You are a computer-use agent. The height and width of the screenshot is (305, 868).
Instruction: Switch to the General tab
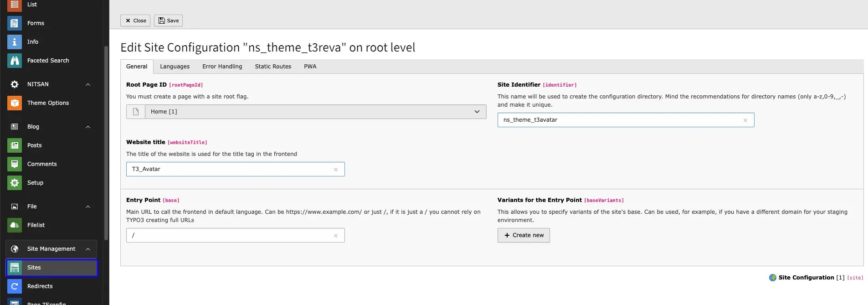point(137,67)
